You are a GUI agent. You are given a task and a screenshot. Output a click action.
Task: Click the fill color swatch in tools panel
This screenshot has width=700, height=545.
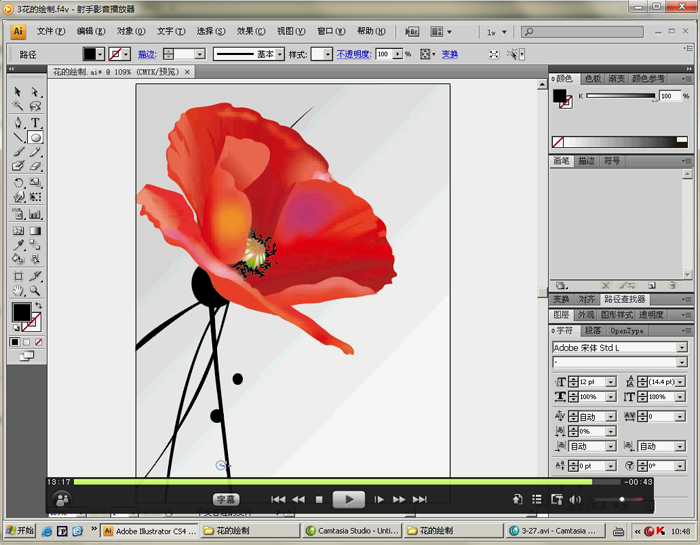pyautogui.click(x=21, y=312)
